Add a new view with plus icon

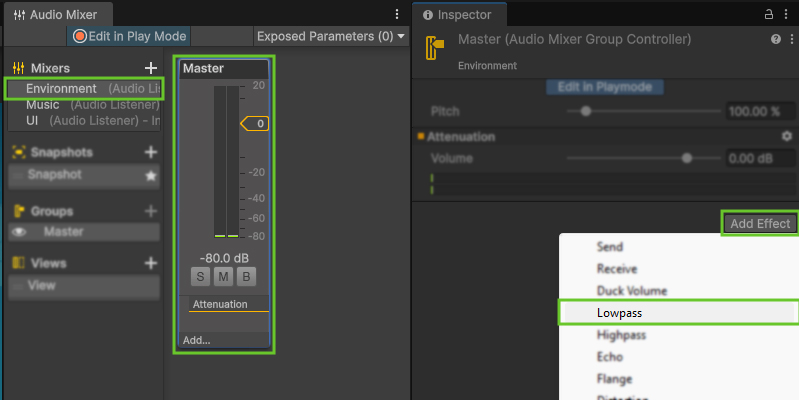(x=151, y=263)
